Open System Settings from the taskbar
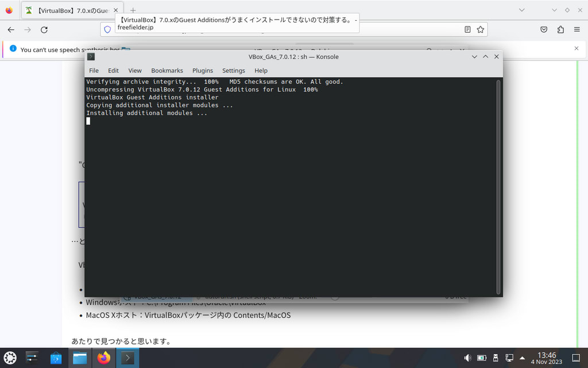Image resolution: width=588 pixels, height=368 pixels. pos(32,358)
